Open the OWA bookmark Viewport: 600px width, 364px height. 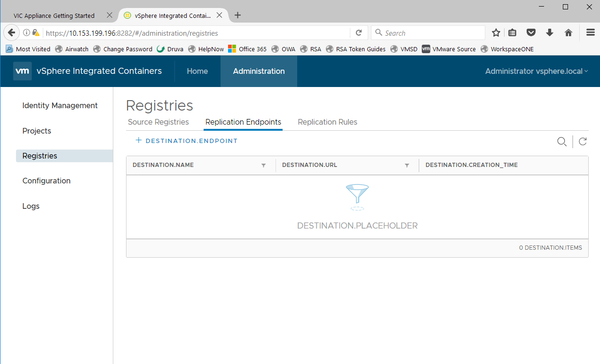pos(284,49)
